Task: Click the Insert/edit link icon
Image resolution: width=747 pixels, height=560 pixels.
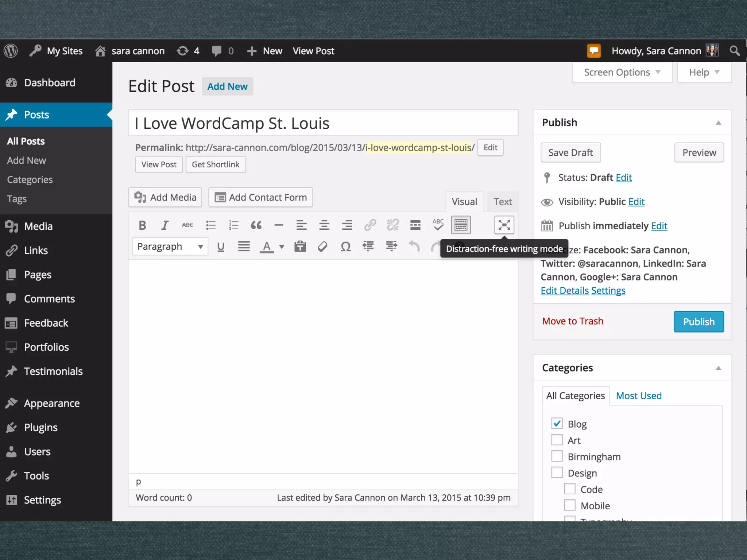Action: [370, 225]
